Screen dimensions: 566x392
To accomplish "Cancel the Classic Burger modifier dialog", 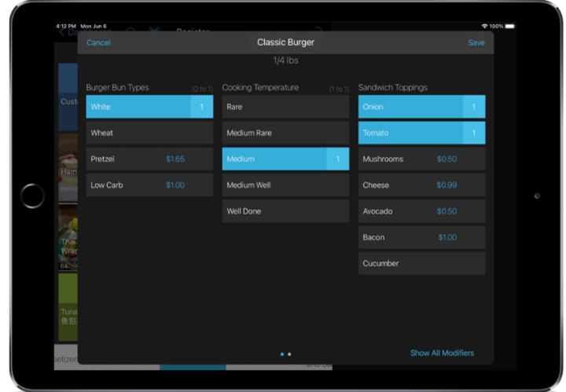I will [98, 42].
